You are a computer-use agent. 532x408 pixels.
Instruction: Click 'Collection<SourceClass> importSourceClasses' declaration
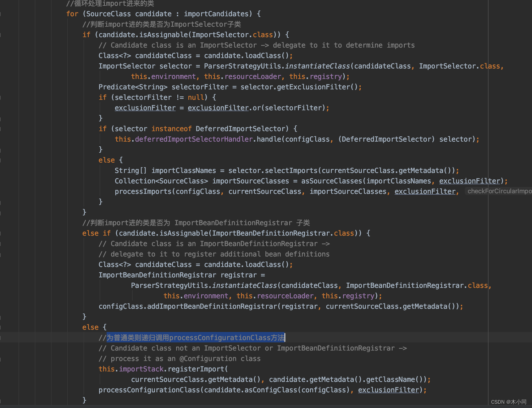tap(202, 181)
